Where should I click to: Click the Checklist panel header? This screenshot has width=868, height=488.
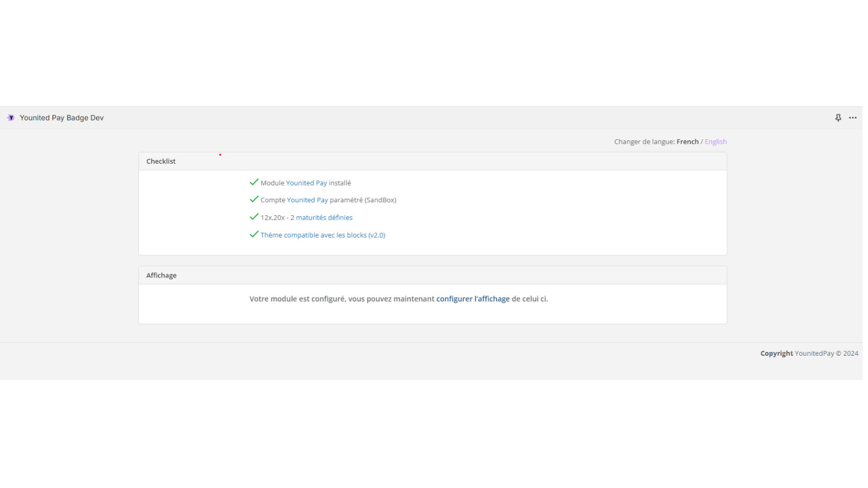433,161
